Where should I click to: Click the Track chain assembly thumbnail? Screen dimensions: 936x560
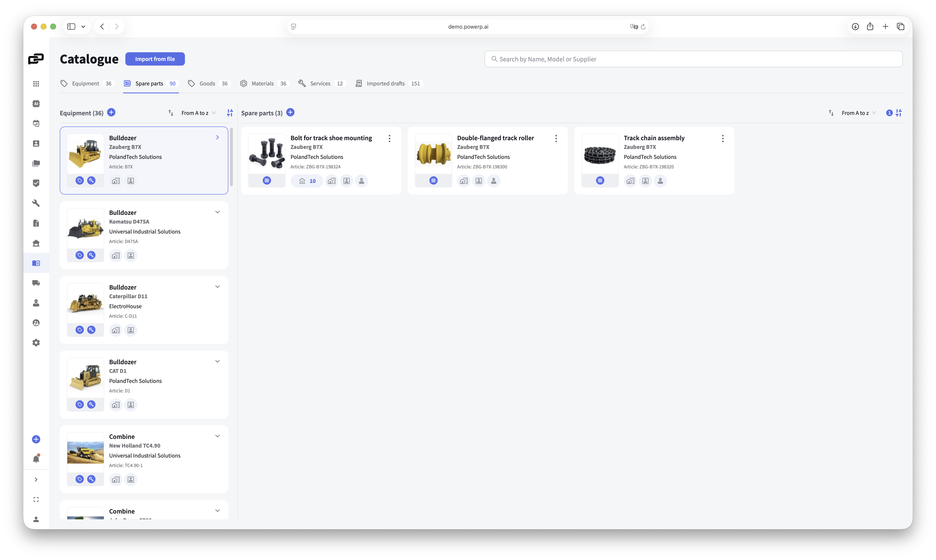coord(600,154)
